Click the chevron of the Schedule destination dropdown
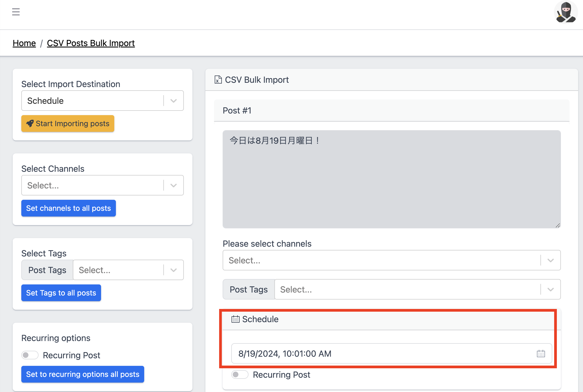The height and width of the screenshot is (392, 583). point(174,101)
